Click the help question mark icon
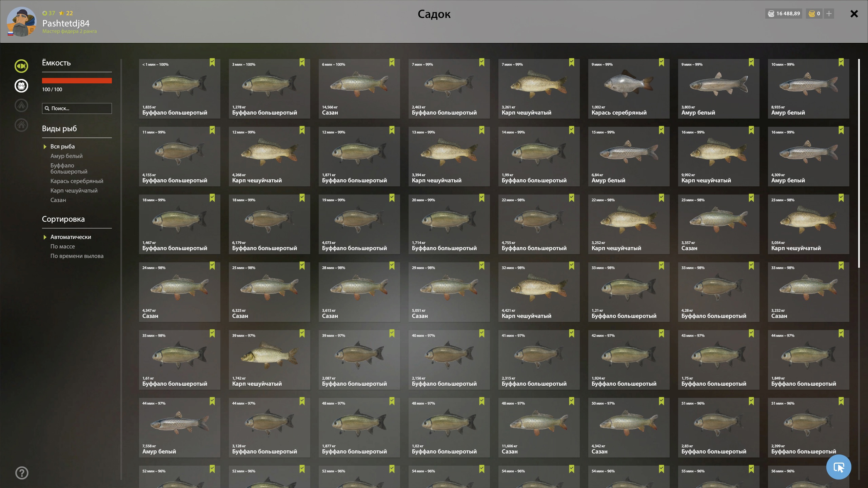This screenshot has height=488, width=868. [22, 473]
